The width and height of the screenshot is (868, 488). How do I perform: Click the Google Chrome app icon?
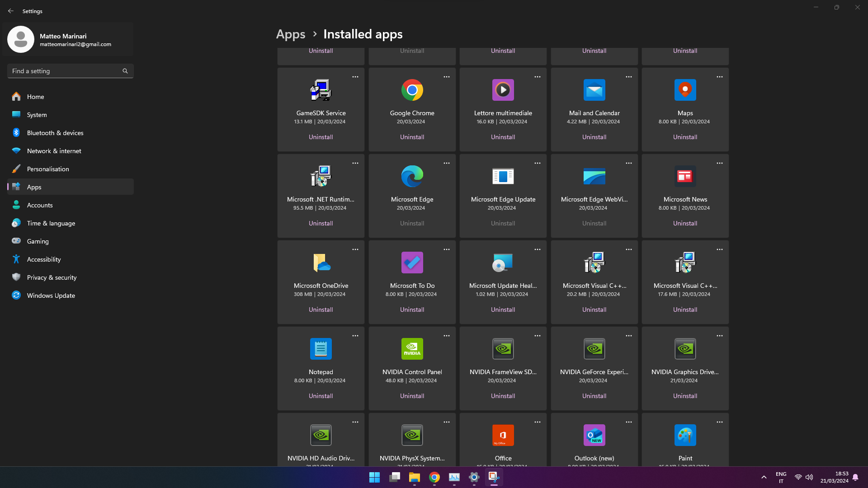click(x=412, y=90)
